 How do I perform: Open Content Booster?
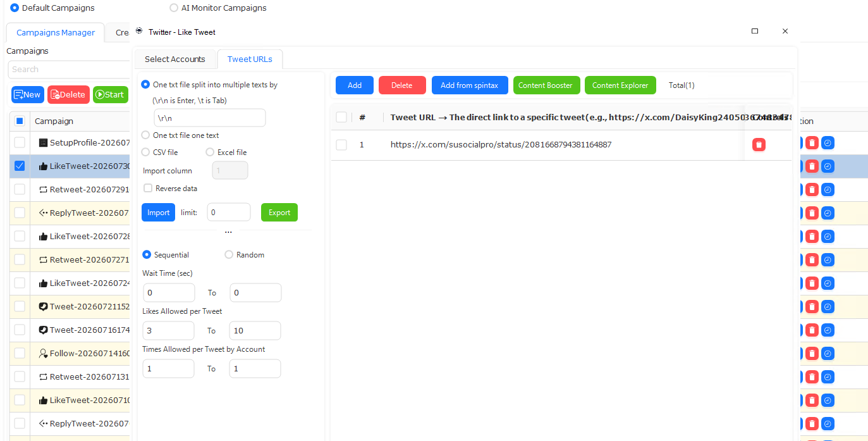click(x=546, y=85)
